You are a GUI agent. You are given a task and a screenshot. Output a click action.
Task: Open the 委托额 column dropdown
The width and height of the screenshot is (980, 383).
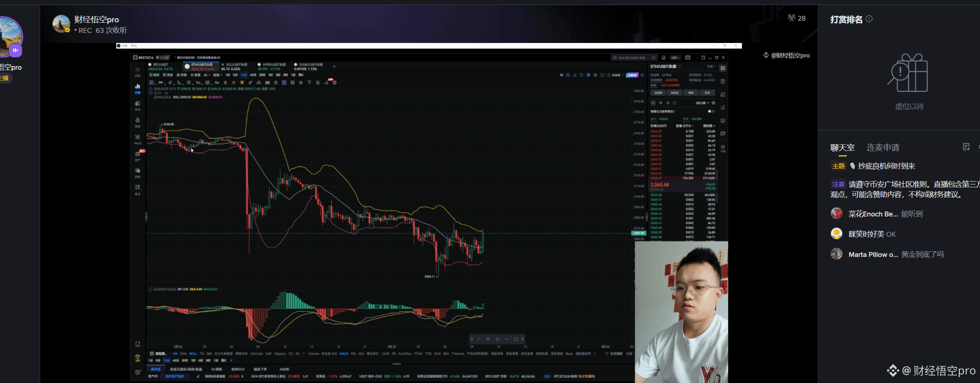pos(709,126)
